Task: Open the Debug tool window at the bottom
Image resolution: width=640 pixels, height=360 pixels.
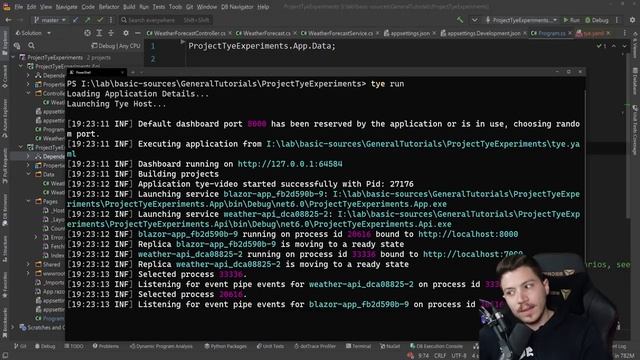Action: [45, 346]
